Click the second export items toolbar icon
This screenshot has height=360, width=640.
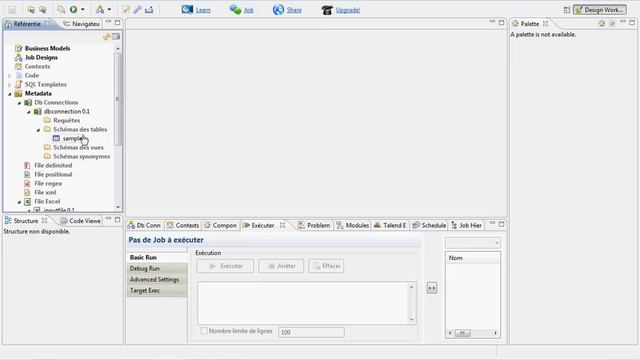point(42,10)
